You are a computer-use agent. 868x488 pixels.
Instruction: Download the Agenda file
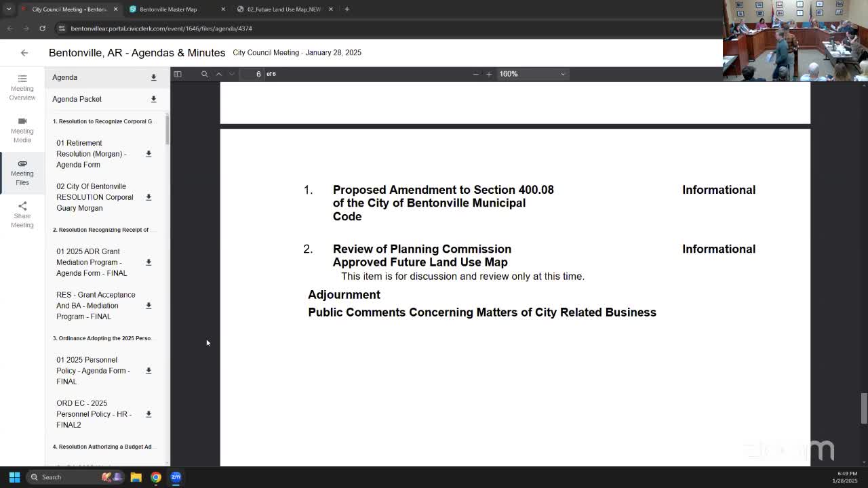(153, 77)
